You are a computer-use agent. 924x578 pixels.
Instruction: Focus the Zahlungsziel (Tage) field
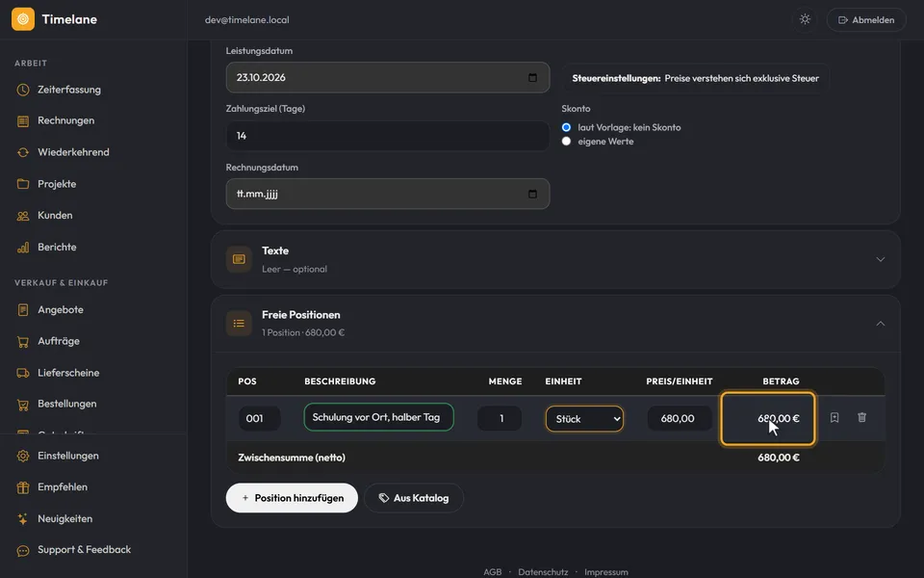[x=388, y=136]
